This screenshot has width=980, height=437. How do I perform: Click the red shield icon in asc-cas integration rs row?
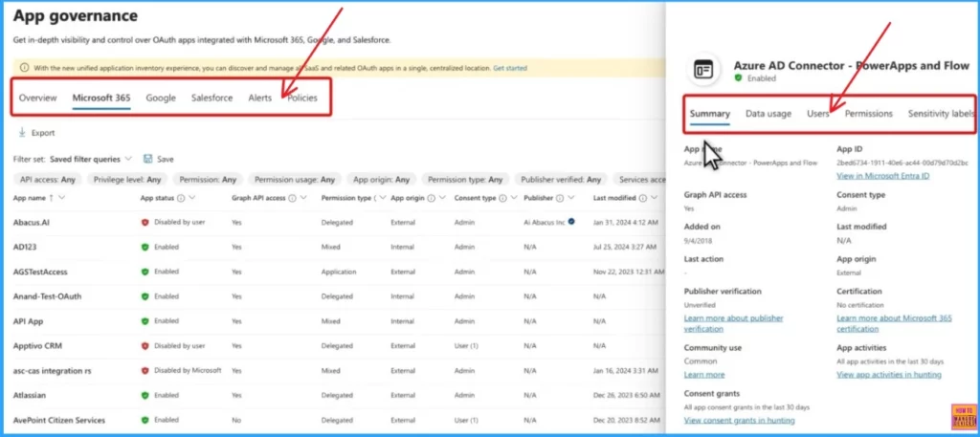(x=145, y=370)
